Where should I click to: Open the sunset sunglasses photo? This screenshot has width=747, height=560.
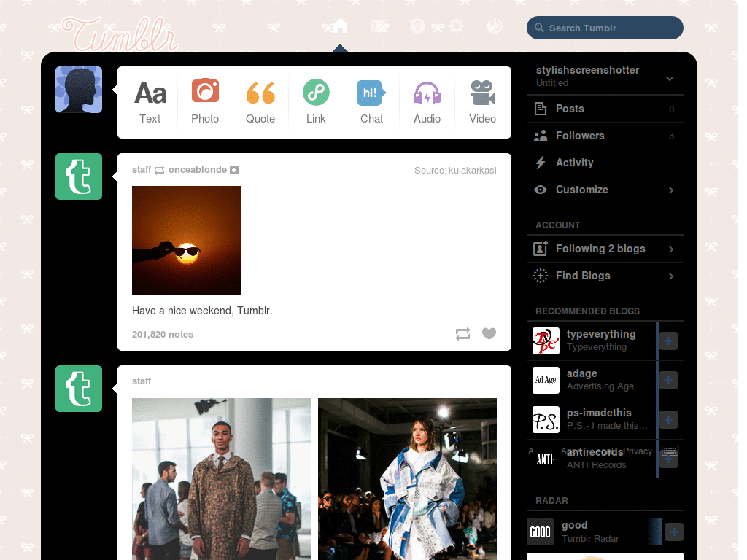pyautogui.click(x=187, y=240)
